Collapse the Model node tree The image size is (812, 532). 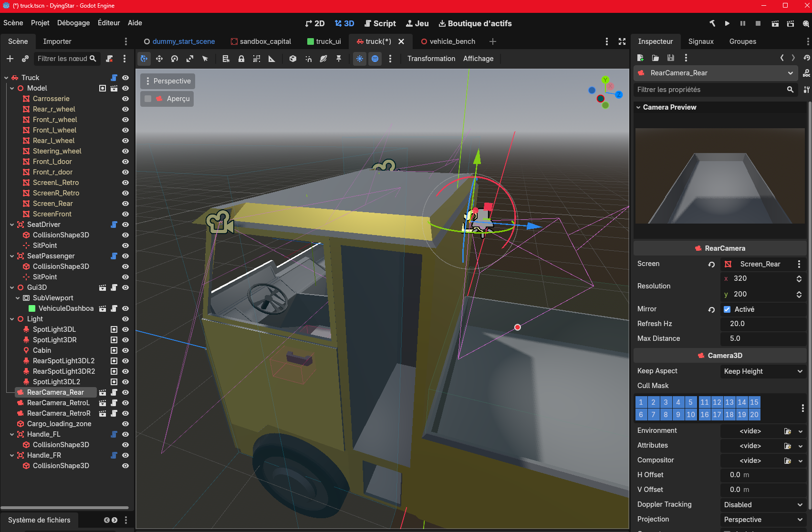(x=12, y=88)
